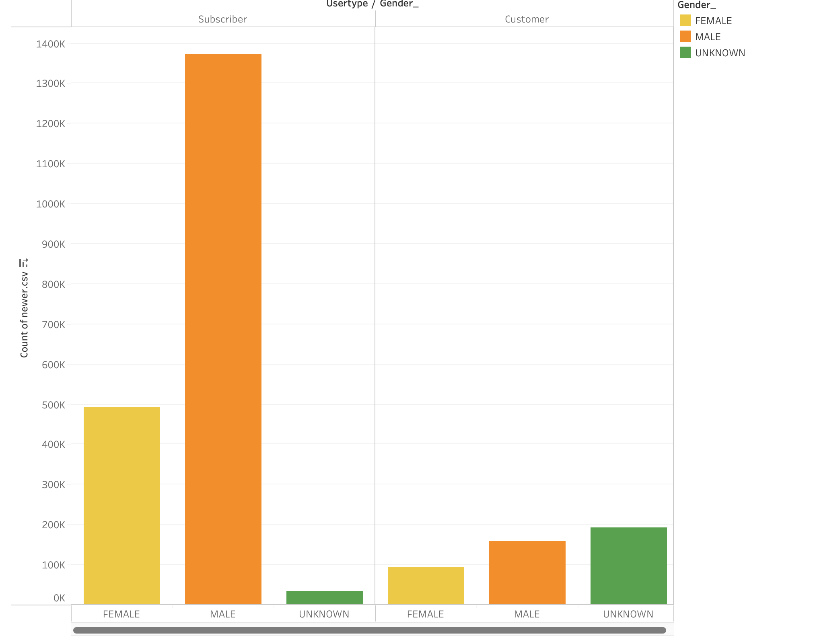
Task: Click the orange MALE legend swatch
Action: [685, 37]
